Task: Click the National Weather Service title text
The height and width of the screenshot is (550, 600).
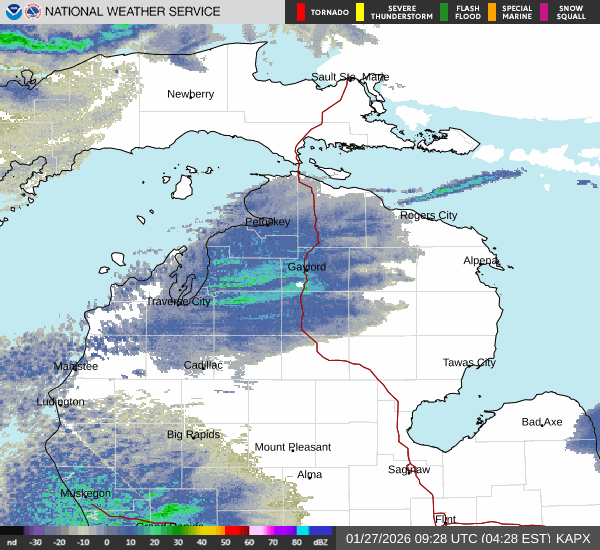Action: (x=135, y=12)
